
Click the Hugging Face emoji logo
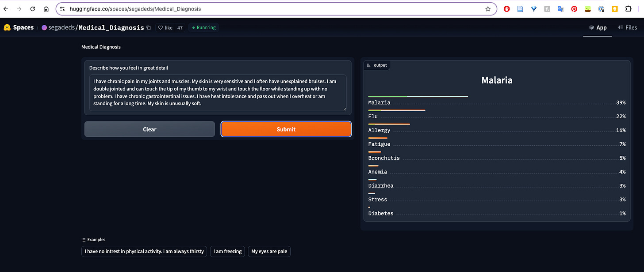pos(7,27)
